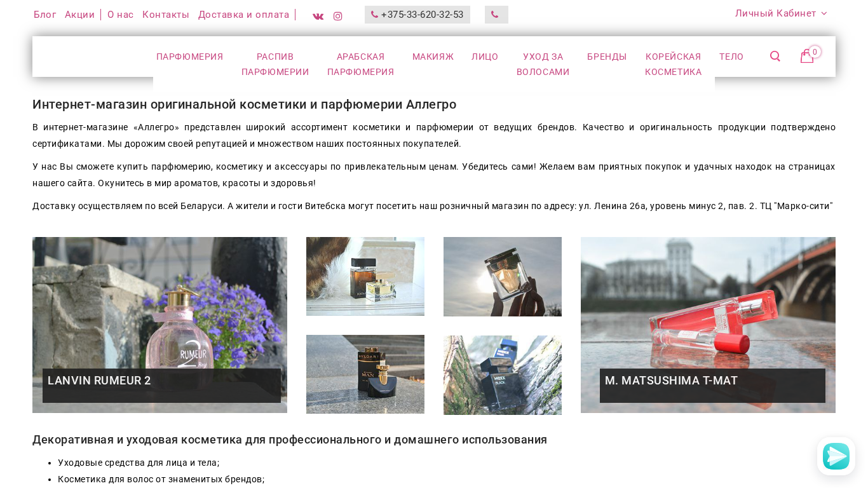This screenshot has height=488, width=868.
Task: Open the Mexx Black perfume thumbnail
Action: [503, 375]
